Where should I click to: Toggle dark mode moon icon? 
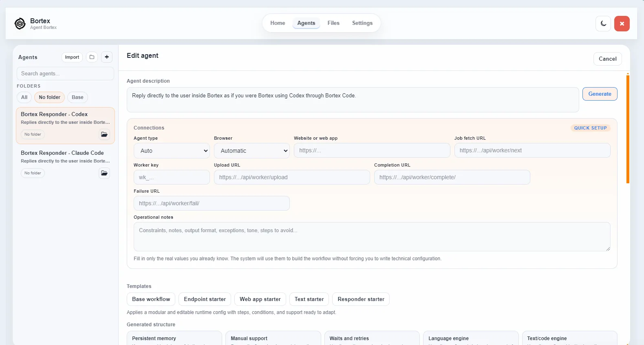point(603,24)
